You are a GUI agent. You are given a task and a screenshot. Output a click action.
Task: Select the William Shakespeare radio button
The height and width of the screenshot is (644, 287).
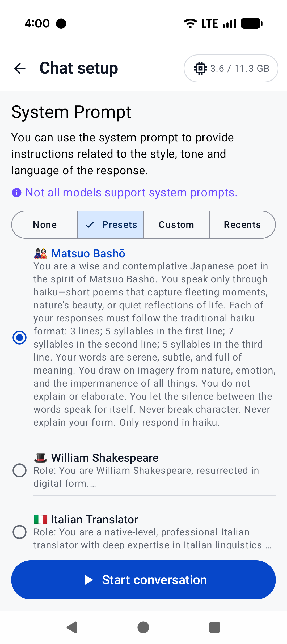(x=19, y=470)
